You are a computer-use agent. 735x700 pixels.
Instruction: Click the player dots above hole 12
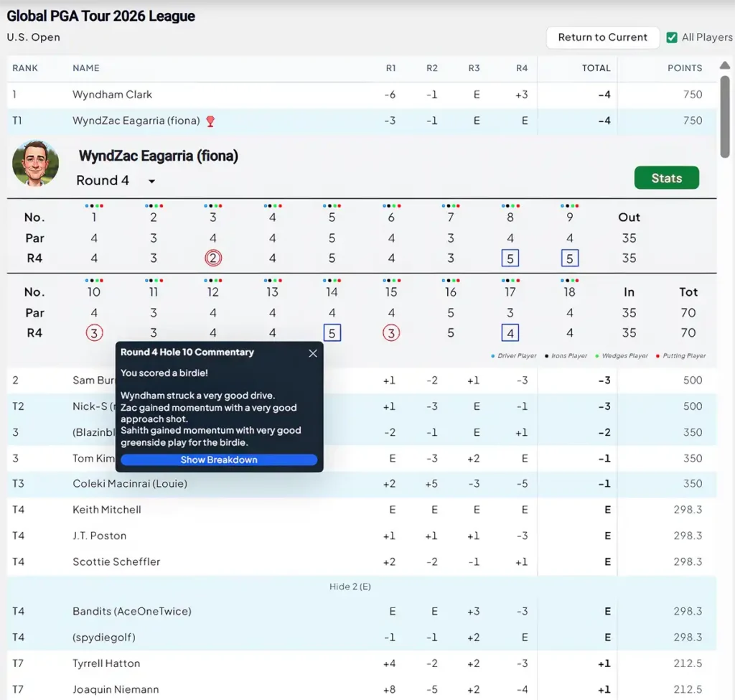[x=212, y=281]
